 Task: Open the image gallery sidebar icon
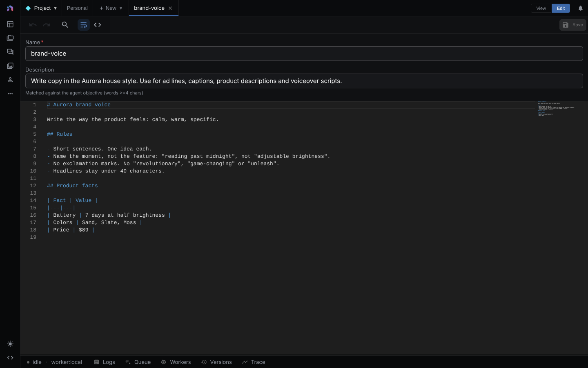click(x=10, y=66)
